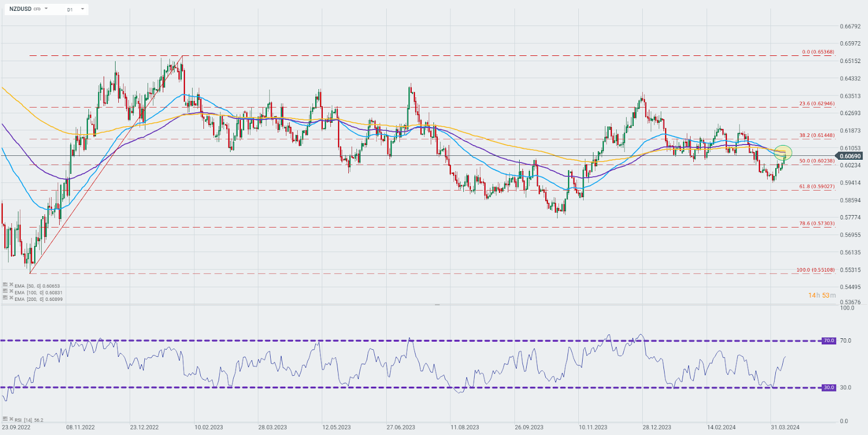Open settings icon for RSI 14 indicator
The image size is (868, 435).
click(x=5, y=419)
